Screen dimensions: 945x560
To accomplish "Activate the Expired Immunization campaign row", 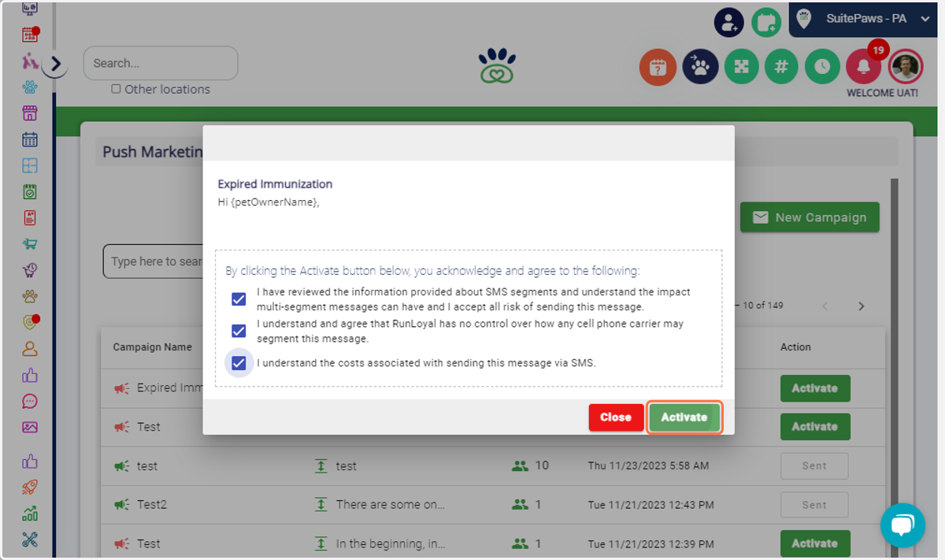I will [x=815, y=388].
